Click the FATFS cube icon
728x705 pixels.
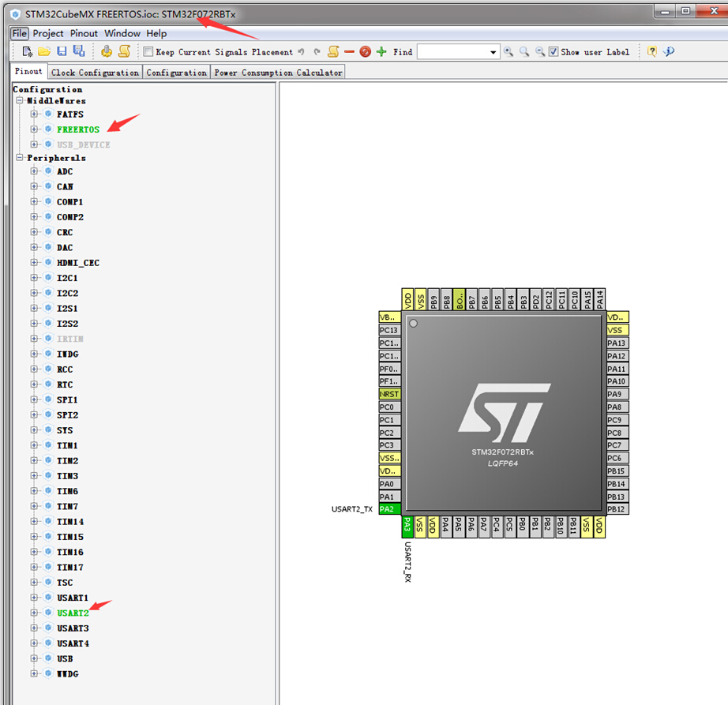tap(48, 114)
